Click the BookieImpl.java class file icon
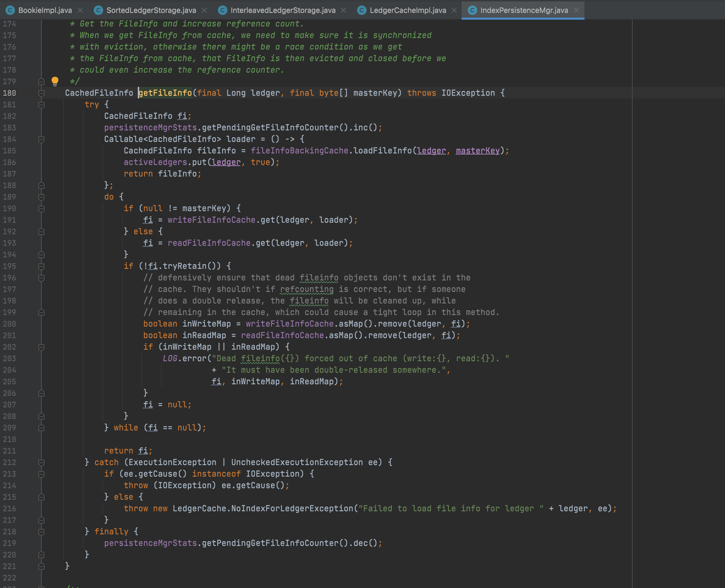This screenshot has height=588, width=725. click(10, 10)
